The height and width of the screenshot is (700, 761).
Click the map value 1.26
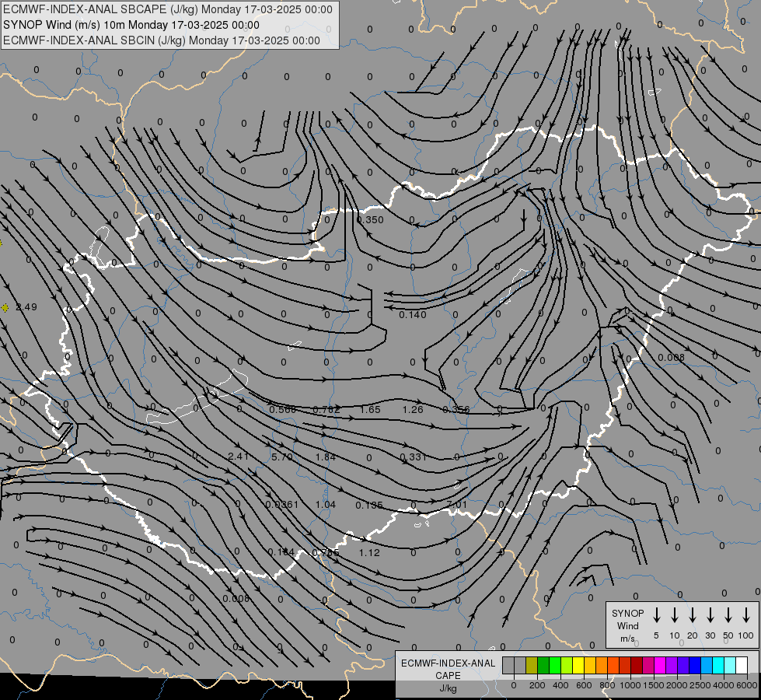[413, 410]
